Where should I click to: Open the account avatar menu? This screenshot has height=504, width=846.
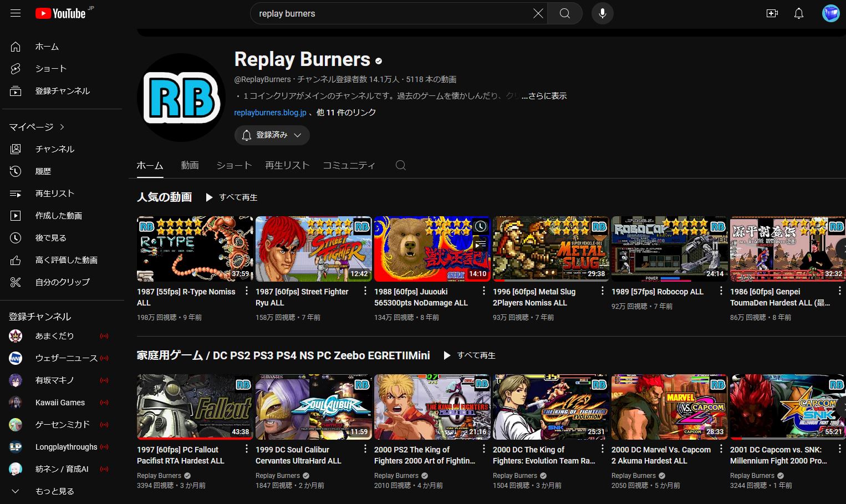point(830,13)
